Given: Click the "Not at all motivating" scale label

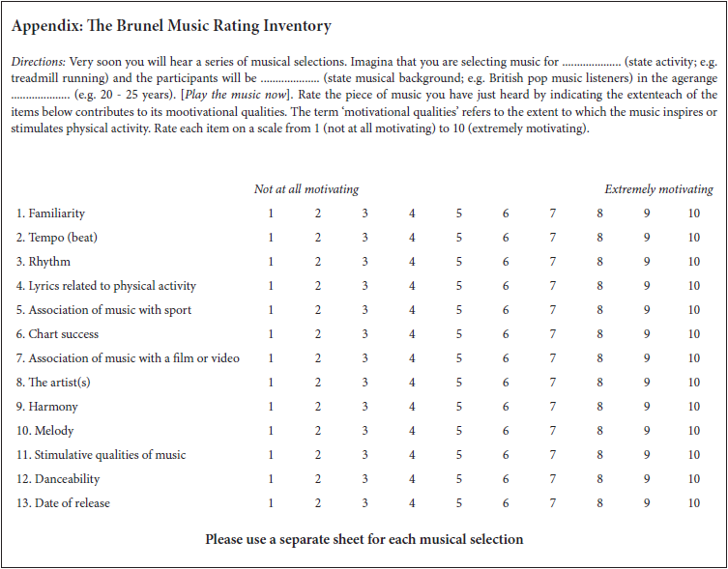Looking at the screenshot, I should coord(306,189).
